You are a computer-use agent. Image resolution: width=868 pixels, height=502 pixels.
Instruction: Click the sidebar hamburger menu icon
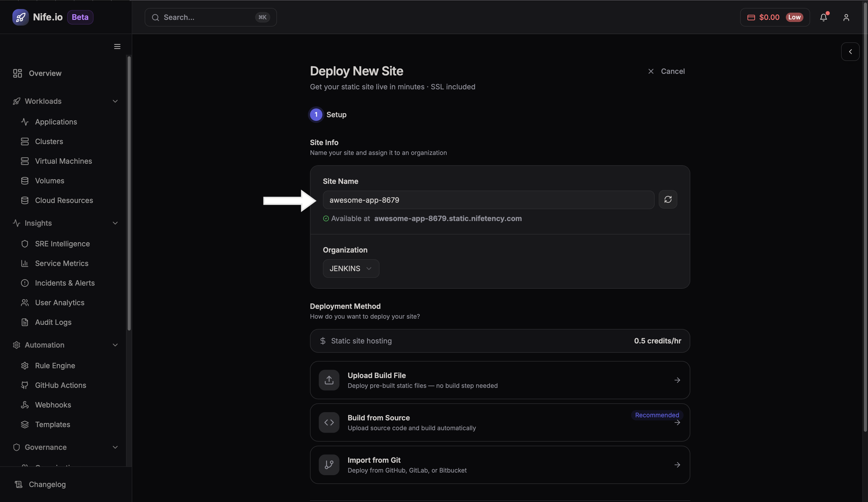pyautogui.click(x=117, y=46)
